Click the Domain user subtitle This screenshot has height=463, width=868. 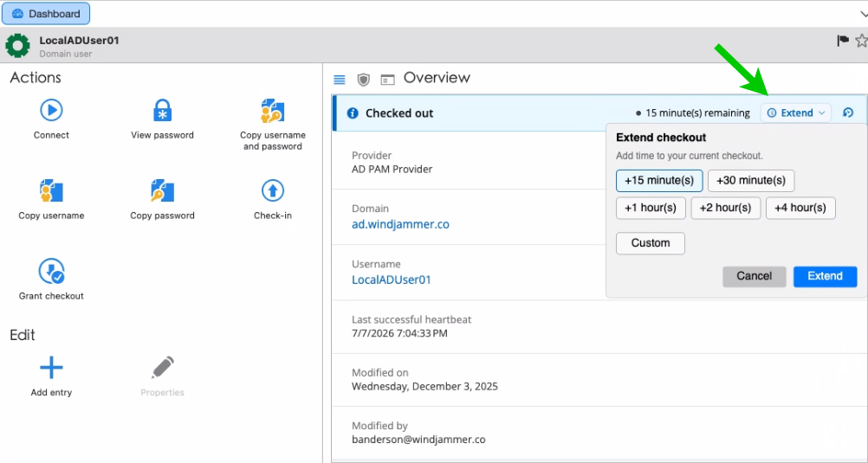[65, 54]
